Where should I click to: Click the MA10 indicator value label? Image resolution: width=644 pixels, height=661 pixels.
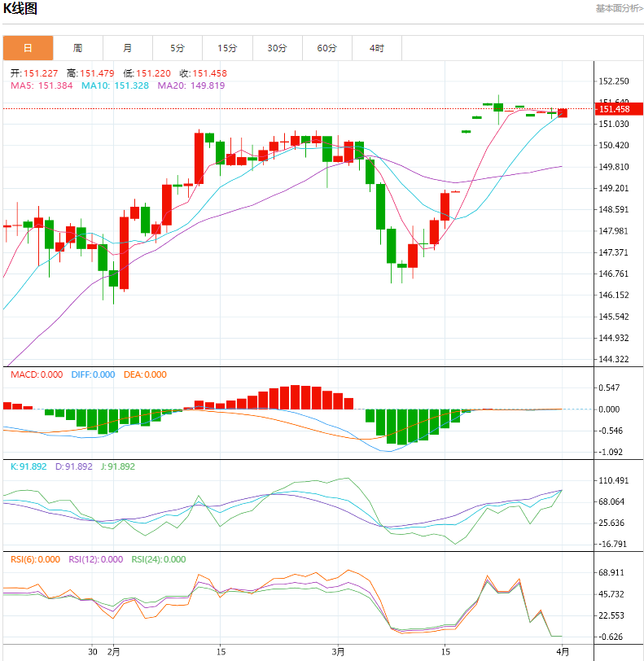pyautogui.click(x=115, y=85)
